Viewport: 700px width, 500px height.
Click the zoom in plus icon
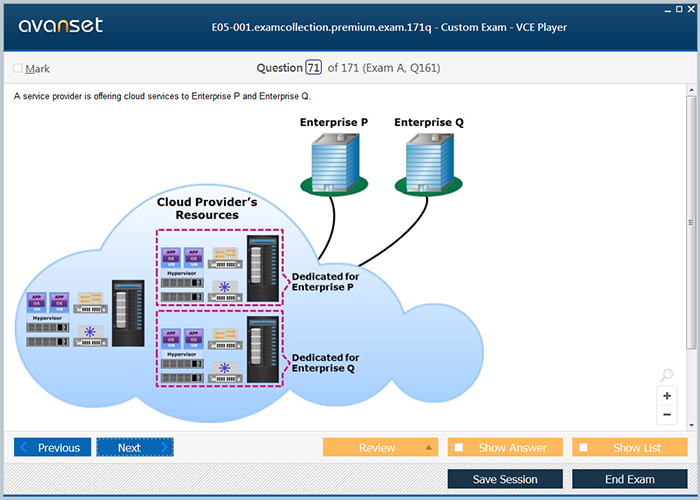(667, 396)
